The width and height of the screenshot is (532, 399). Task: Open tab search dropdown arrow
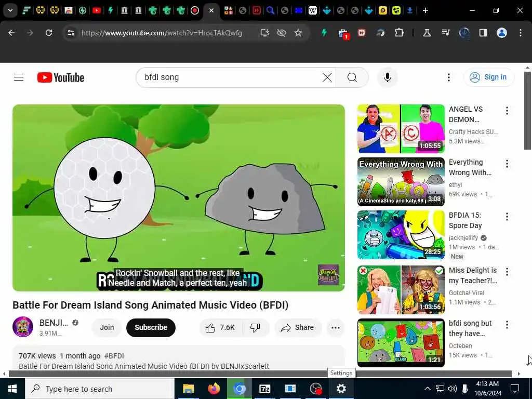point(10,10)
